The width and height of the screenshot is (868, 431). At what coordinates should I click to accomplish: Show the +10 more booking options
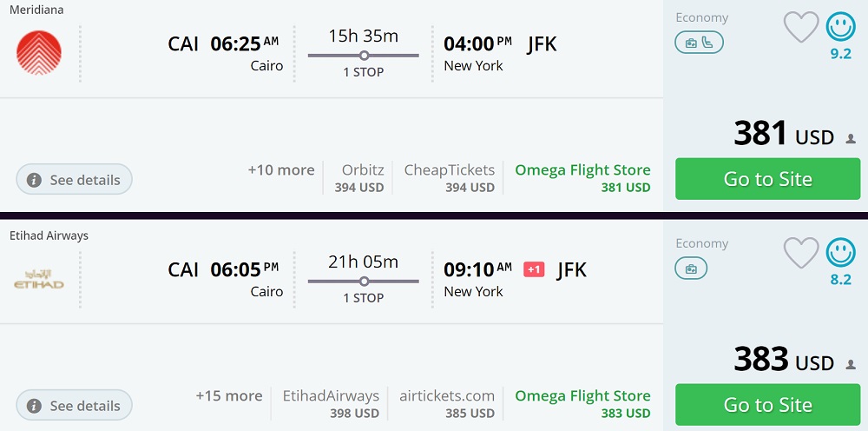click(281, 170)
